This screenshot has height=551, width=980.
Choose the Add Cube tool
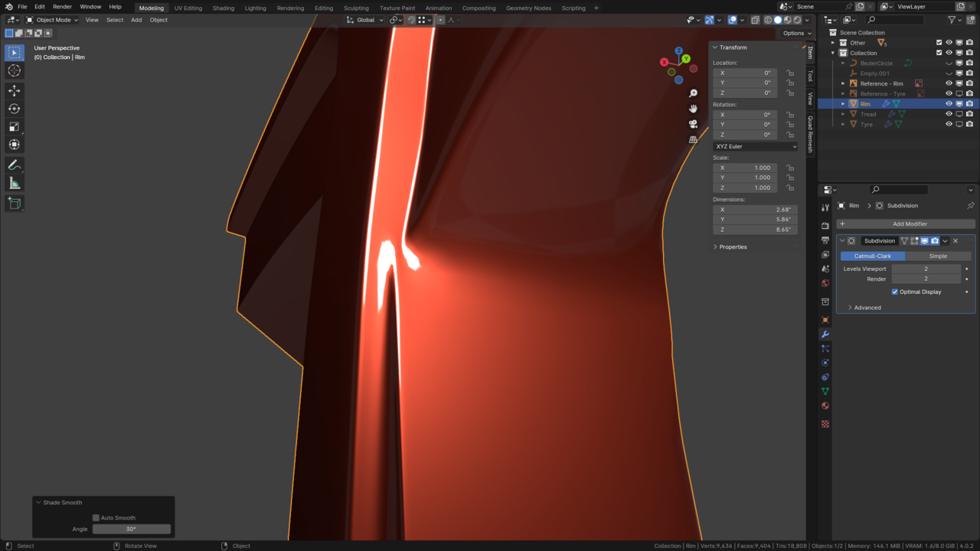[14, 203]
